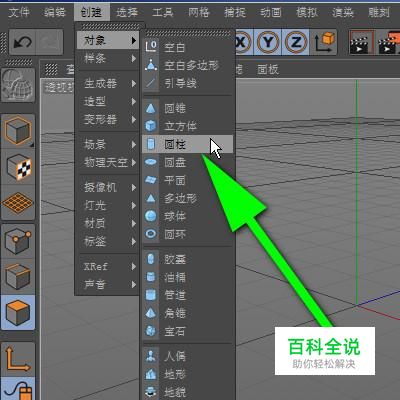The width and height of the screenshot is (400, 400).
Task: Open the 雕刻 menu
Action: click(379, 13)
